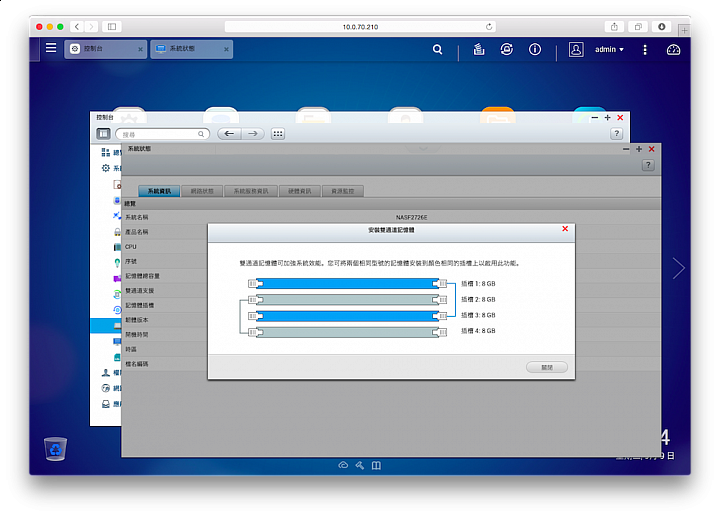
Task: Select the 硬體資訊 tab
Action: (300, 191)
